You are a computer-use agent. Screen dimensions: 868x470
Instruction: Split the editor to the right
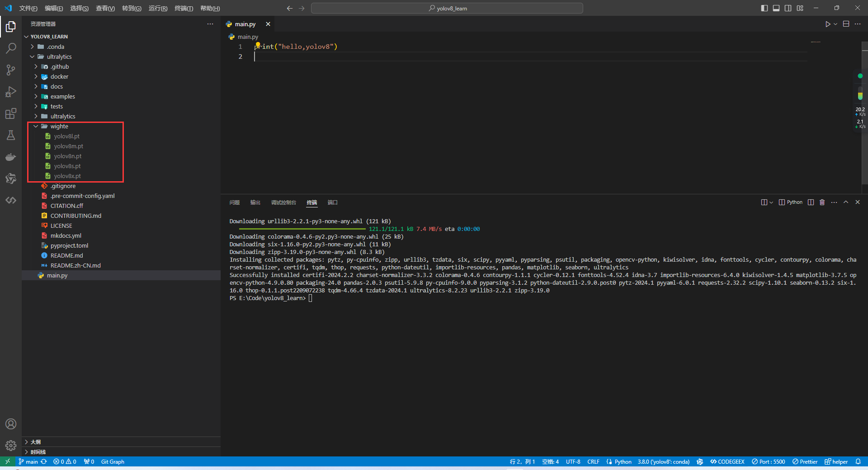click(846, 24)
